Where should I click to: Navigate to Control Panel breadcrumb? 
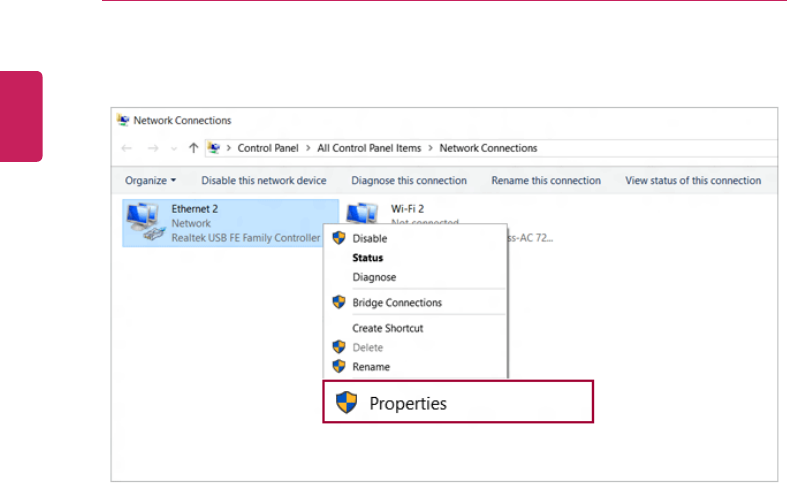coord(268,148)
